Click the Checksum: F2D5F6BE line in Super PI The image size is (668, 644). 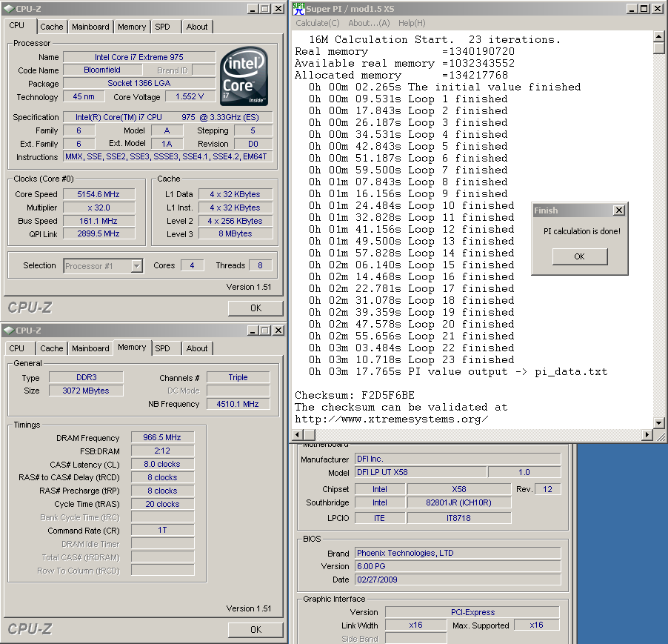tap(355, 395)
